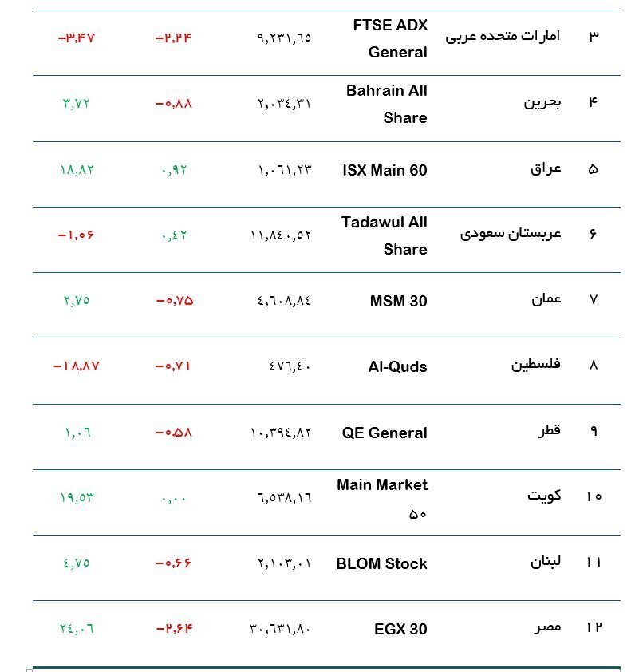Select the green 18.82 value in ISX row

(77, 170)
